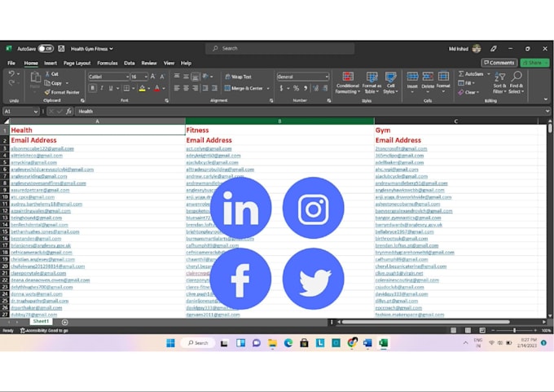
Task: Click the Increase Indent icon
Action: tap(214, 88)
